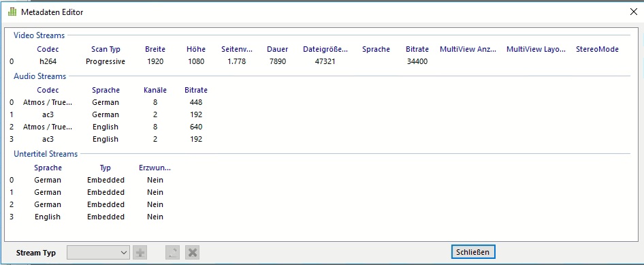Image resolution: width=644 pixels, height=265 pixels.
Task: Click the Erzwun... column header
Action: [x=155, y=168]
